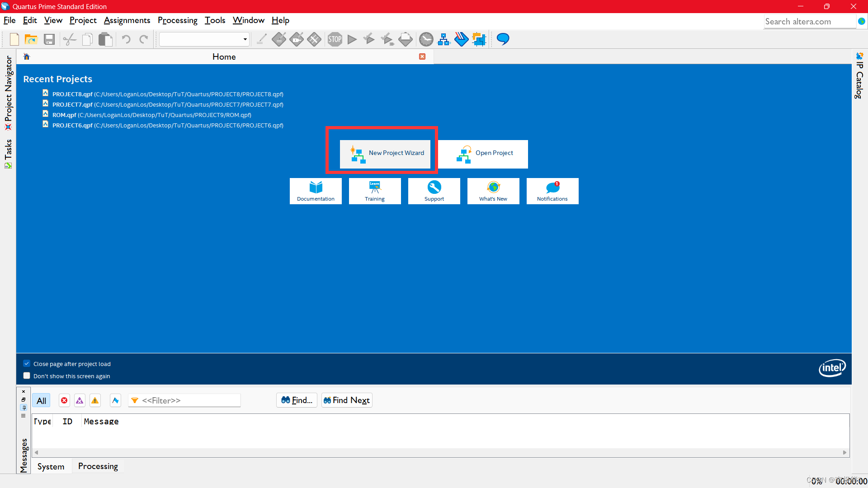Viewport: 868px width, 488px height.
Task: Click the New File toolbar icon
Action: tap(14, 40)
